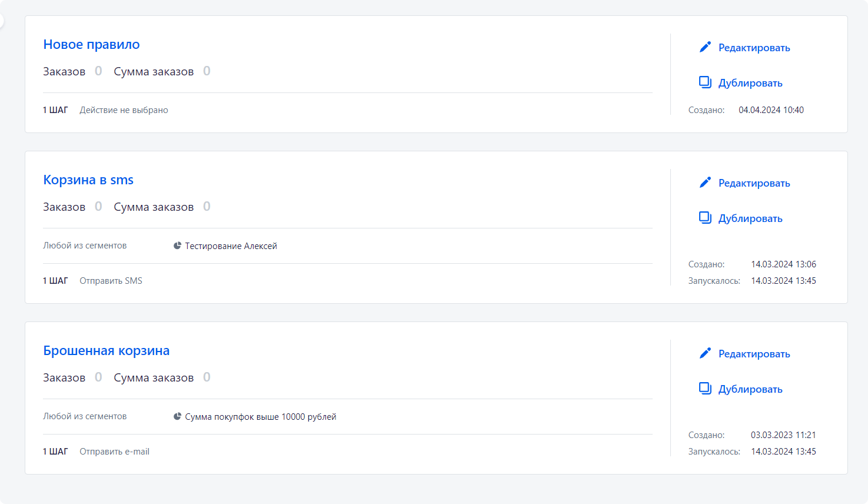Click segment icon beside Тестирование Алексей
Image resolution: width=868 pixels, height=504 pixels.
[x=177, y=246]
